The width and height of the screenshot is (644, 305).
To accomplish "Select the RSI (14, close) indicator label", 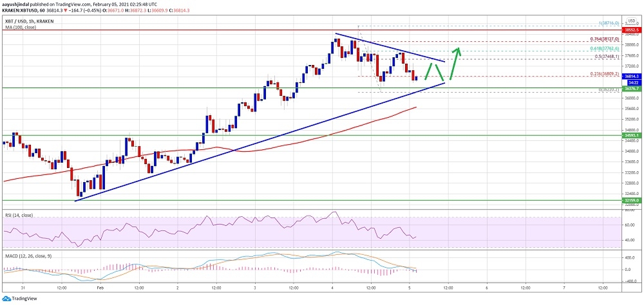I will (x=19, y=214).
